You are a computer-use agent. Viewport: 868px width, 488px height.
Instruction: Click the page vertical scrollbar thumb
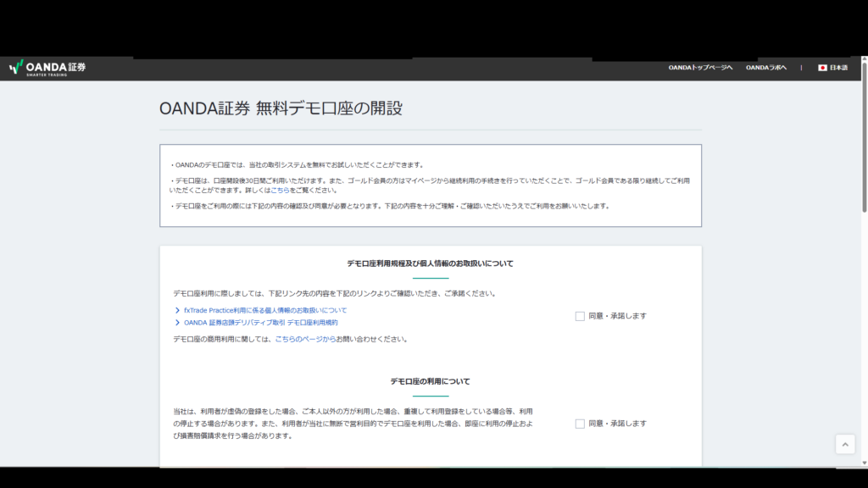click(864, 136)
